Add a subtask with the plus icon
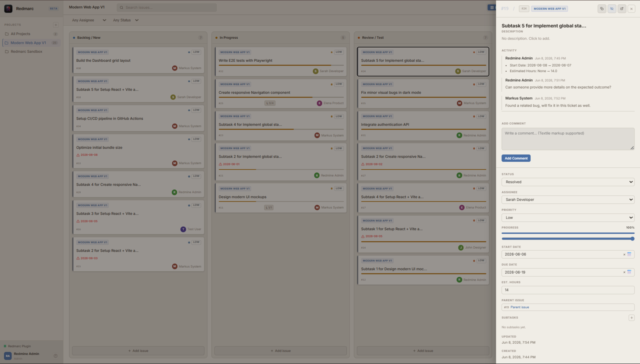 pos(631,317)
